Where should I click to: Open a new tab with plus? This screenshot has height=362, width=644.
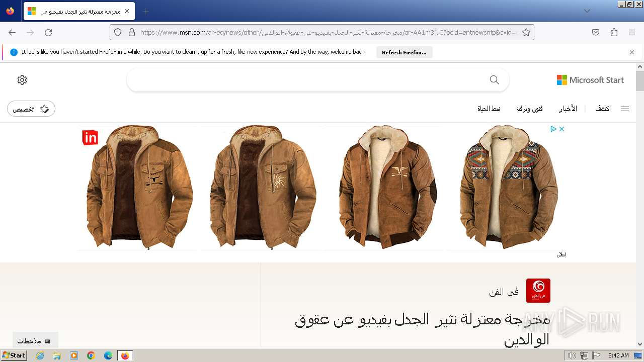pyautogui.click(x=145, y=11)
